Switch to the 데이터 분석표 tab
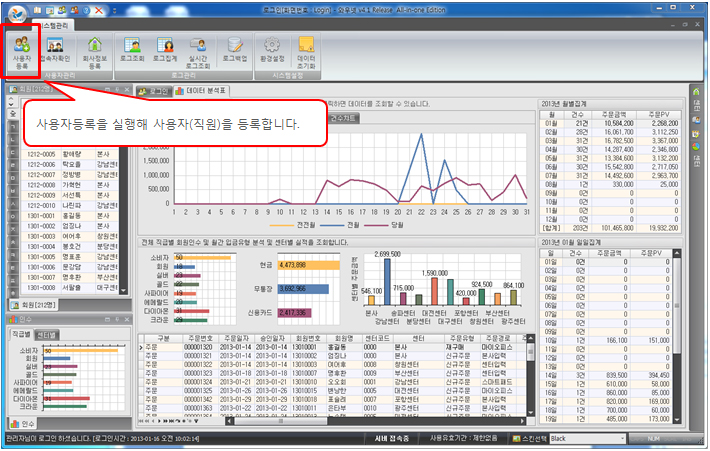 [204, 90]
